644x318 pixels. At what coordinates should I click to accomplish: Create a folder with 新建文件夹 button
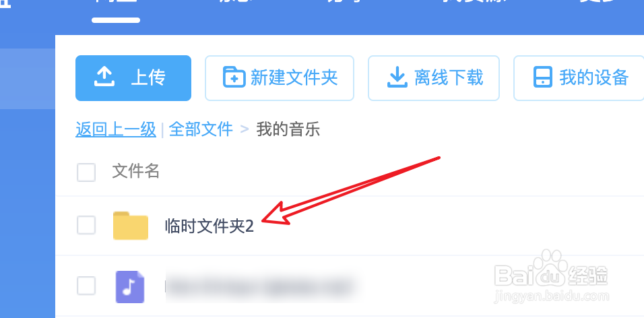pyautogui.click(x=280, y=78)
